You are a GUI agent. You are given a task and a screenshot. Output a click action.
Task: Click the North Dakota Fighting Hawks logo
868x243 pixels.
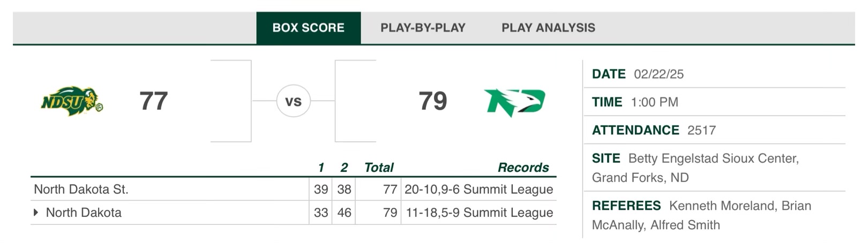click(x=514, y=102)
